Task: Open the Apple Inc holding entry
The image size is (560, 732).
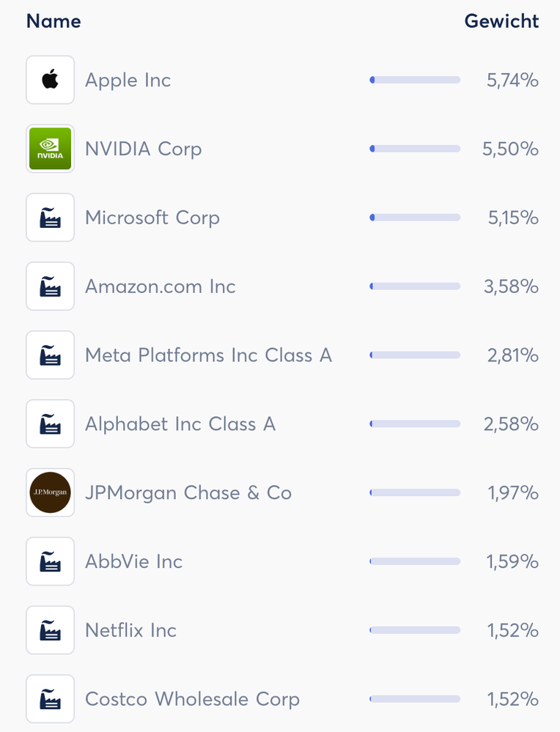Action: pyautogui.click(x=128, y=80)
